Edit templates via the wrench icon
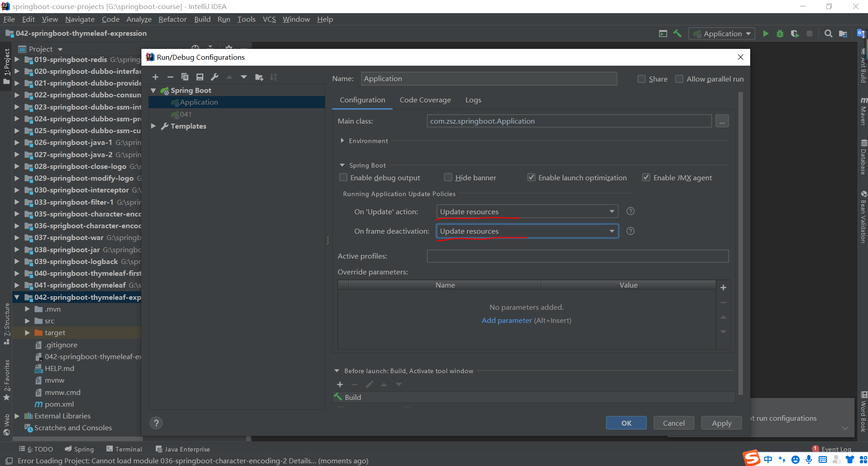The height and width of the screenshot is (466, 868). click(x=215, y=77)
